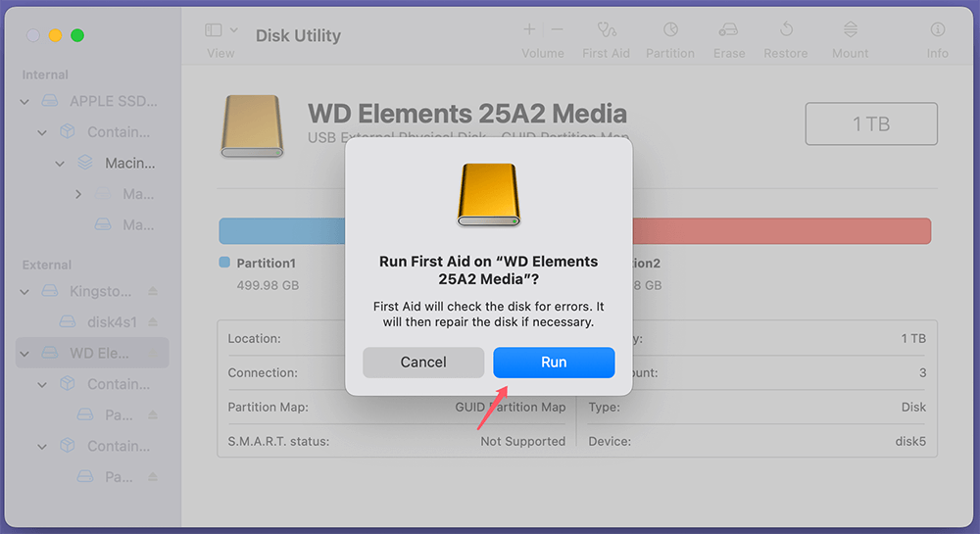Eject the disk4s1 volume

tap(153, 321)
